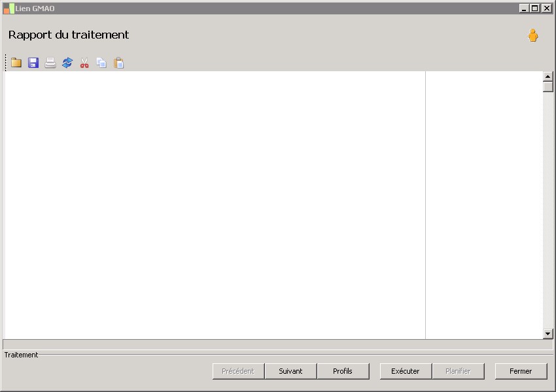556x392 pixels.
Task: Click the scrollbar up arrow
Action: coord(548,76)
